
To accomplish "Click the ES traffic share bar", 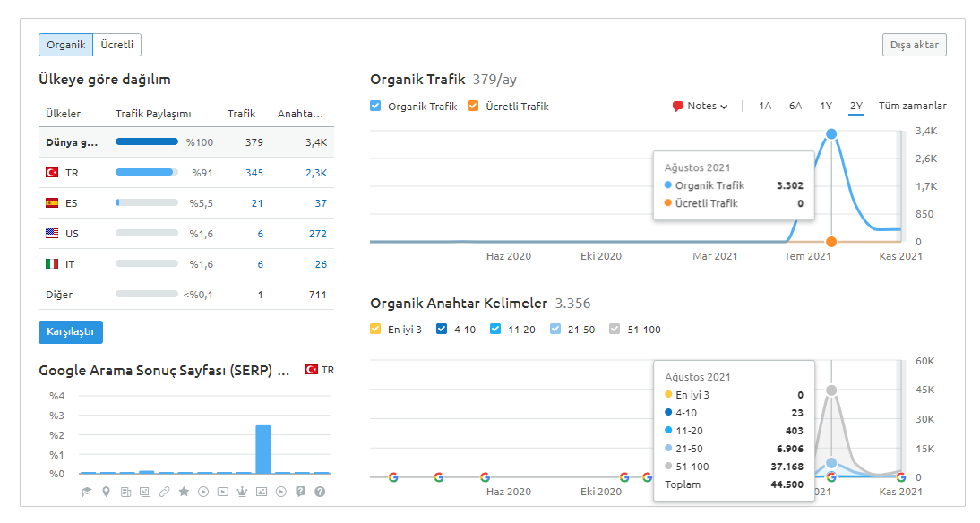I will pos(147,202).
